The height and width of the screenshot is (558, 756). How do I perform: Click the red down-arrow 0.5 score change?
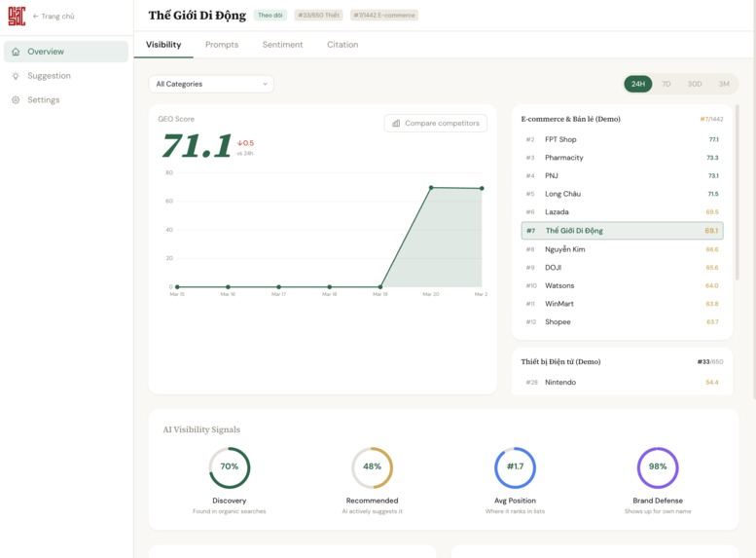[x=245, y=143]
